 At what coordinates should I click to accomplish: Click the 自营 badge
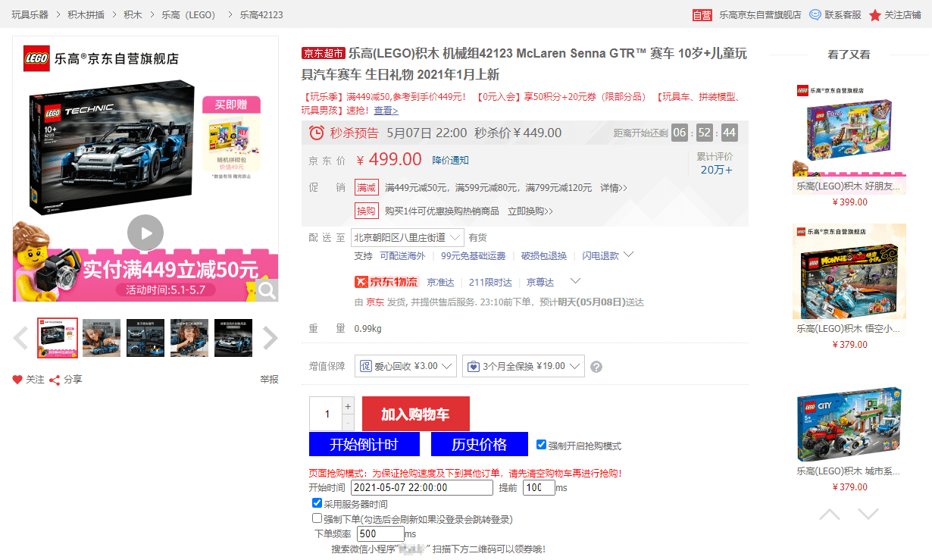pos(702,14)
